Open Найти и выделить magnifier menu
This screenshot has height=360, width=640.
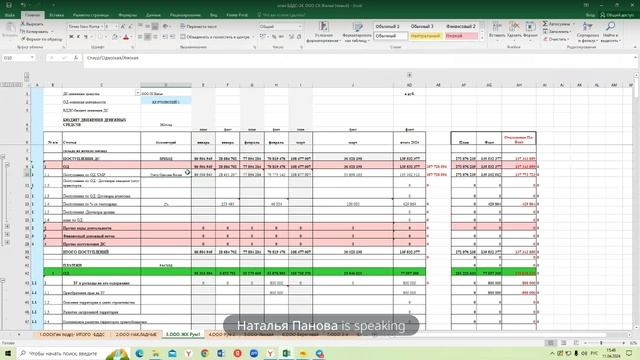click(x=610, y=33)
